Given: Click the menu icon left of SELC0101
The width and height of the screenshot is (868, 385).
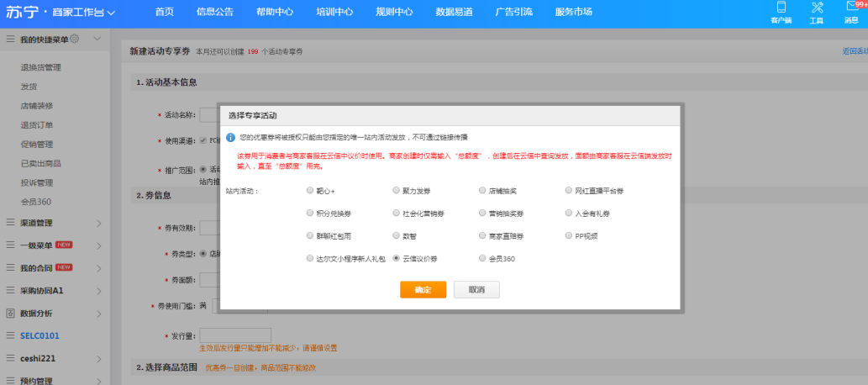Looking at the screenshot, I should point(10,335).
